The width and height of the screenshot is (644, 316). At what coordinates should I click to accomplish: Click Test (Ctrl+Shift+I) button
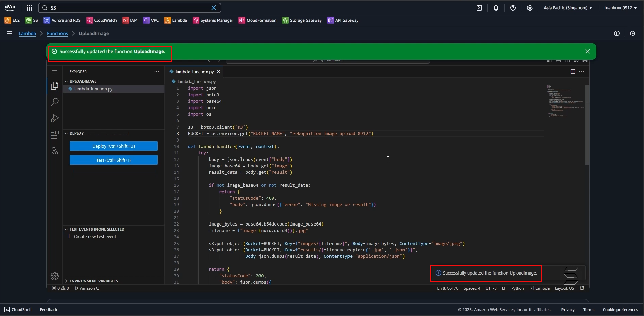pyautogui.click(x=113, y=160)
